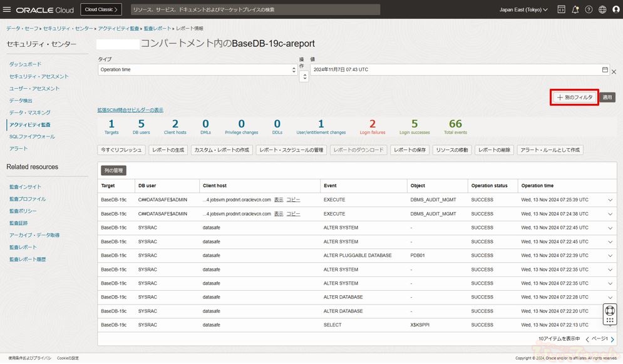Click the help question mark icon
The height and width of the screenshot is (364, 623).
[589, 10]
